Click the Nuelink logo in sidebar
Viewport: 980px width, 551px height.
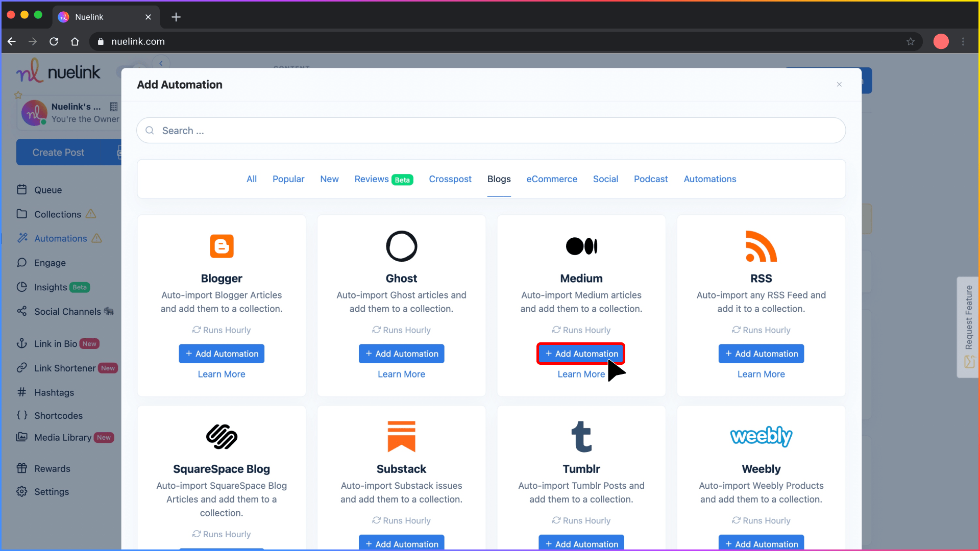tap(58, 71)
